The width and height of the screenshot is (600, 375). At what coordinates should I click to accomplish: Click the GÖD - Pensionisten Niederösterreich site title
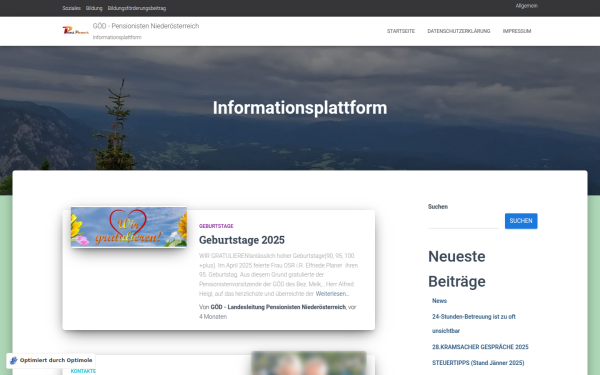(x=146, y=26)
